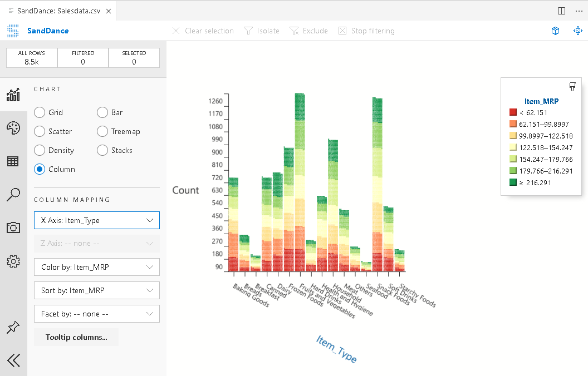Screen dimensions: 588x376
Task: Click the Snack Foods column bar
Action: [378, 185]
